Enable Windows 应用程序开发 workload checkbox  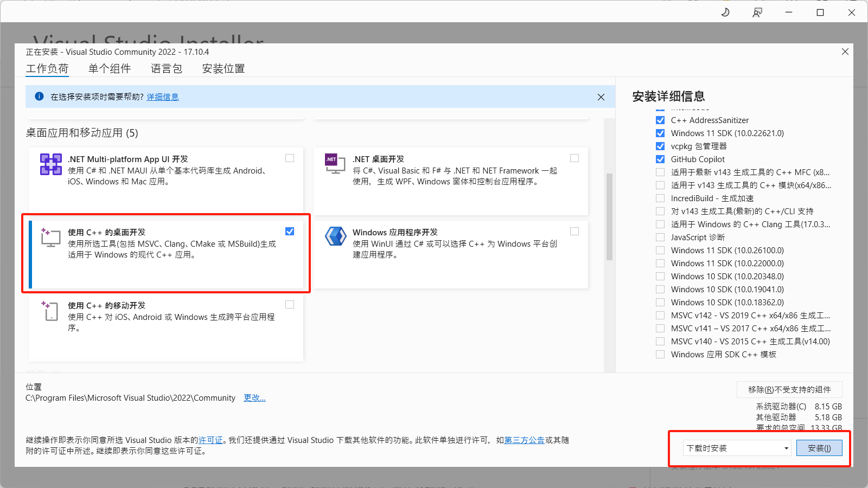(575, 232)
